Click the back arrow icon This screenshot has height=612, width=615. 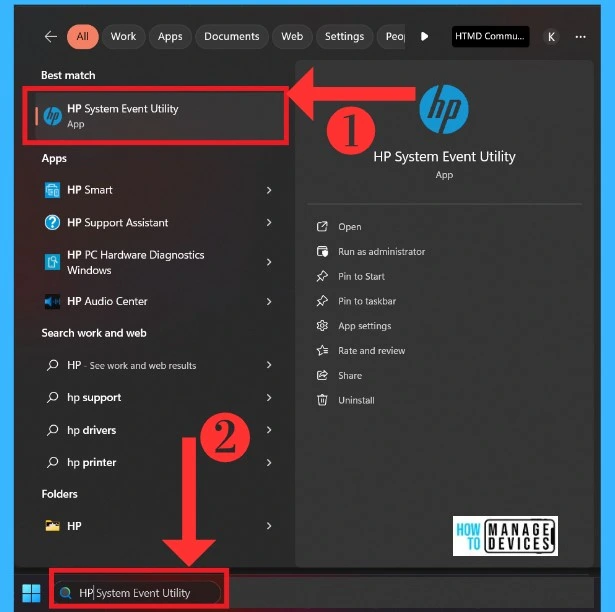coord(51,37)
